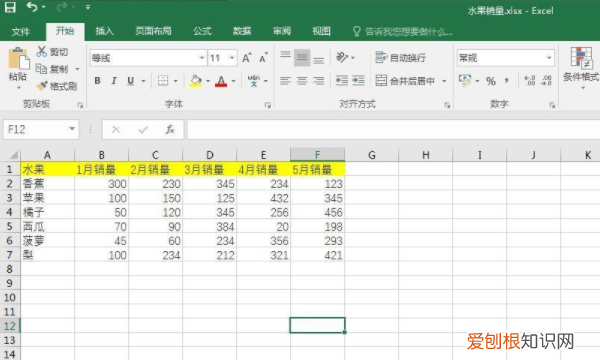Click the Undo arrow icon
Screen dimensions: 600x360
32,7
